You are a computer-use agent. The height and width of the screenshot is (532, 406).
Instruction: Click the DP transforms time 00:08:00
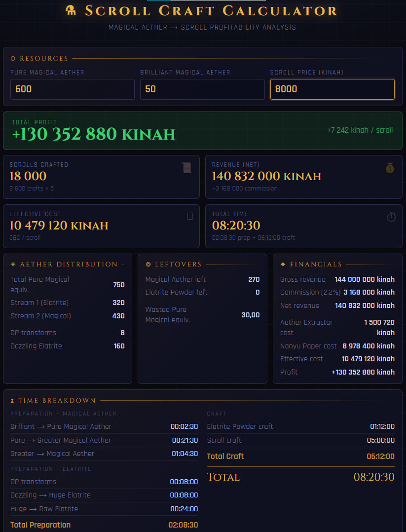pos(184,482)
